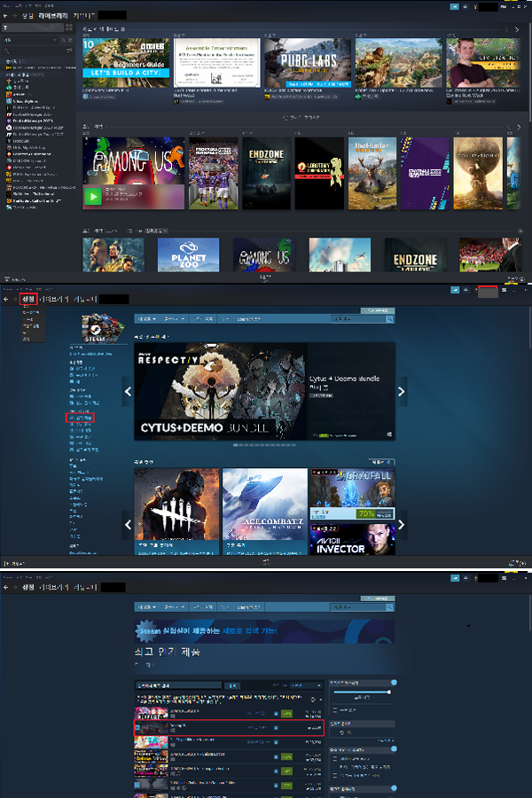Click the announcements icon in bottom window
Image resolution: width=532 pixels, height=798 pixels.
pyautogui.click(x=455, y=578)
